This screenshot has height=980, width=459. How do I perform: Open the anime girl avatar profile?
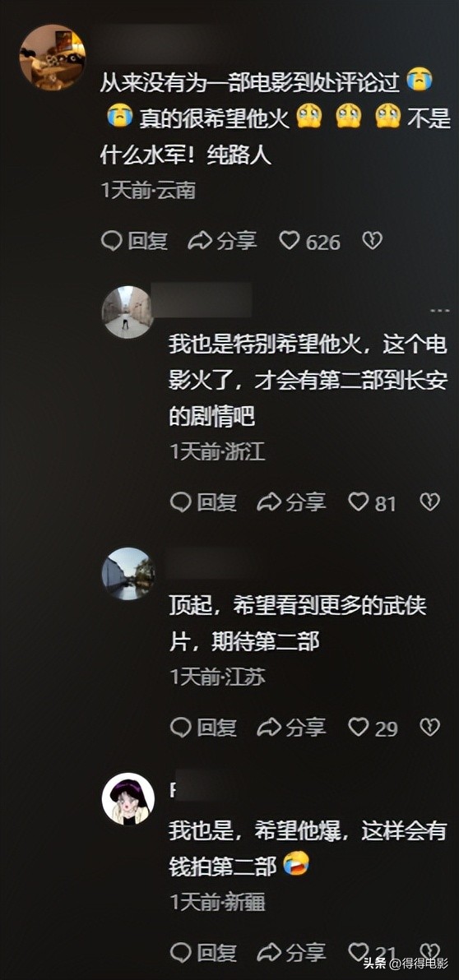tap(128, 799)
